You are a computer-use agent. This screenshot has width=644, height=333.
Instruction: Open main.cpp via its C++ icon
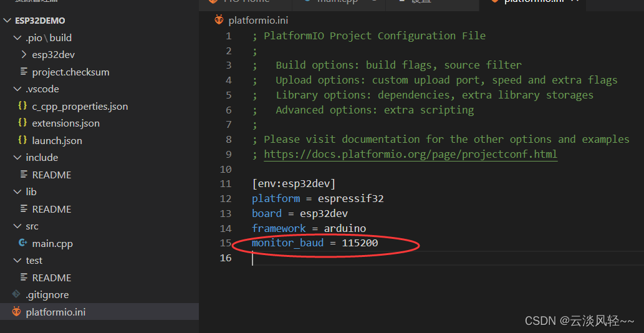coord(23,243)
